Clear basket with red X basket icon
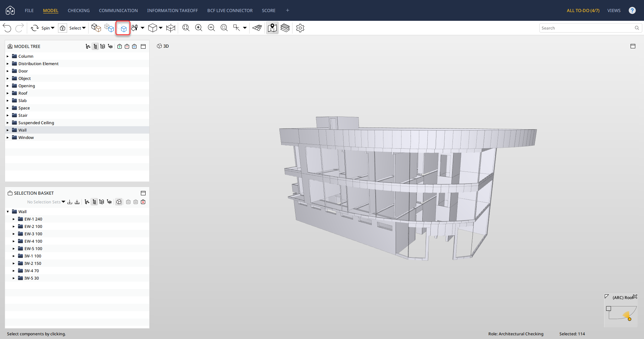 143,202
